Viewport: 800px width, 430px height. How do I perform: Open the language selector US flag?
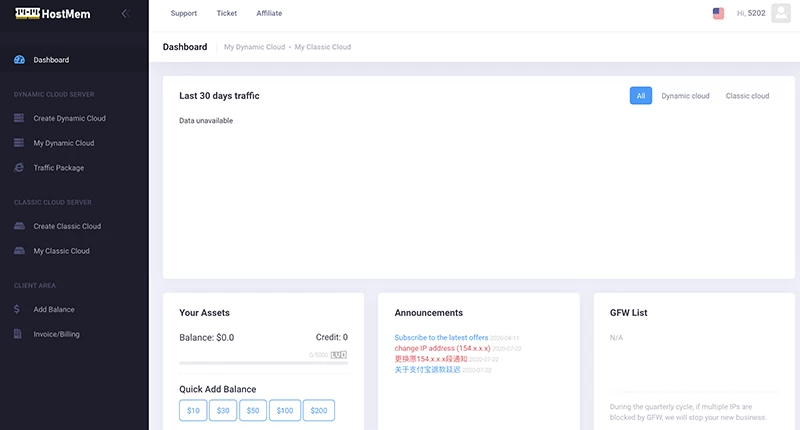point(718,13)
